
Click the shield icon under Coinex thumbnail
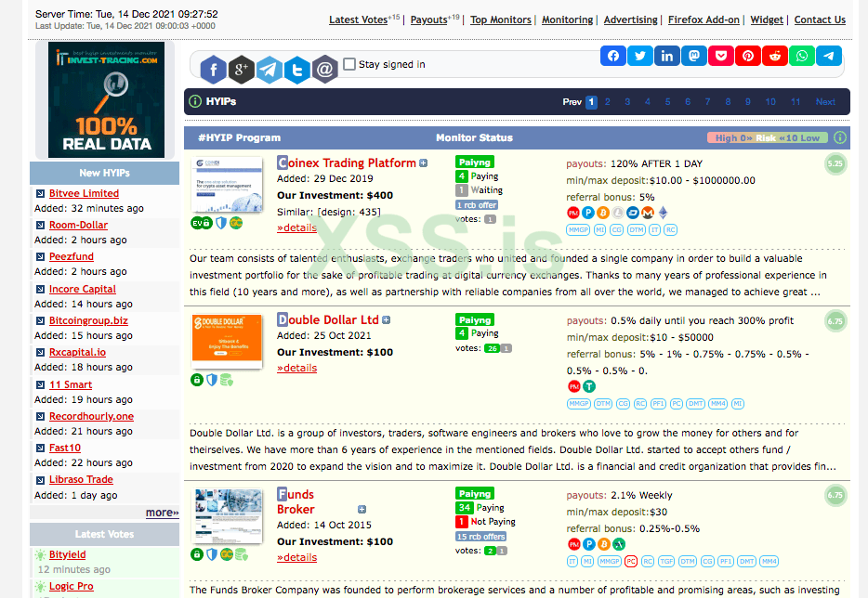[x=221, y=223]
